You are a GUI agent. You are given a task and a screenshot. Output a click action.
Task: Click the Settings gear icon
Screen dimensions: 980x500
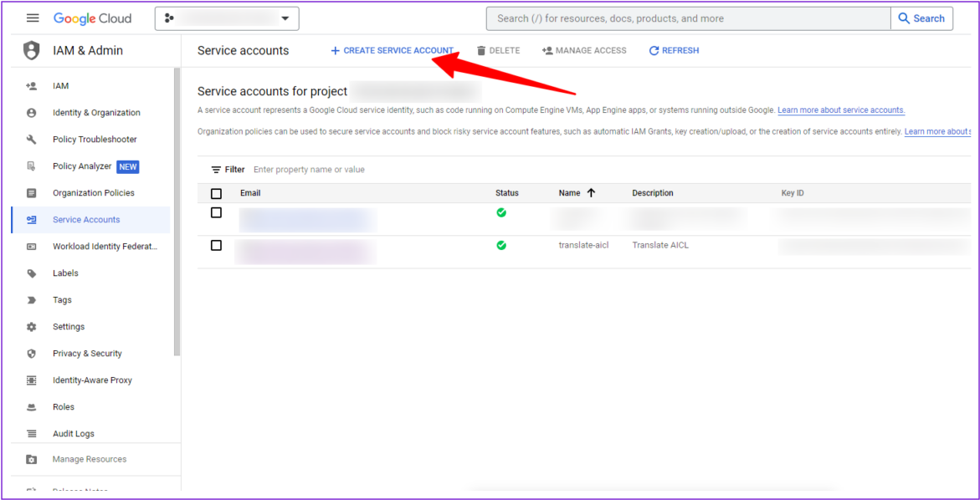pyautogui.click(x=31, y=326)
